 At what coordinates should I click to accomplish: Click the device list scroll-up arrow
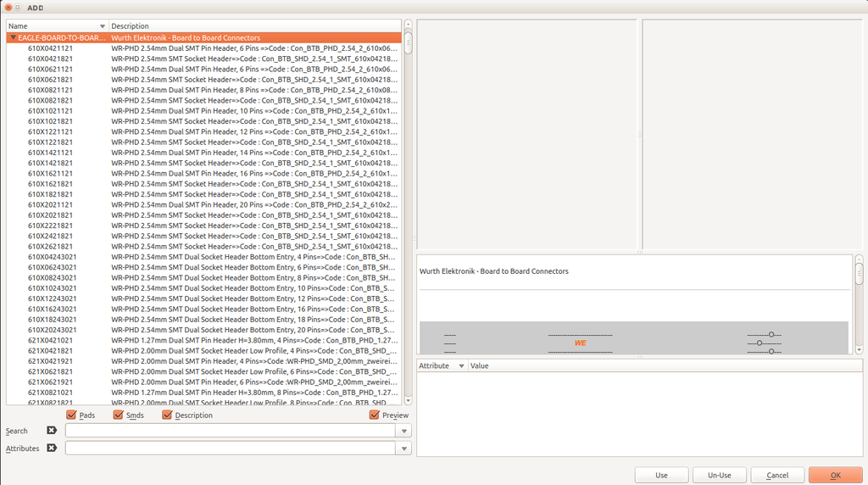tap(408, 25)
